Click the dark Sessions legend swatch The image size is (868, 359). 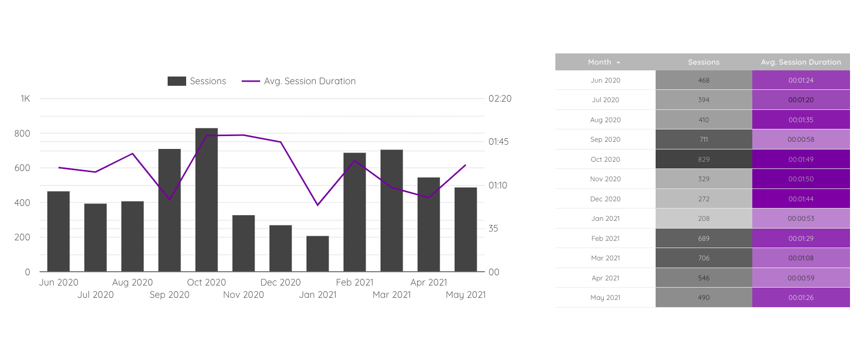(176, 81)
